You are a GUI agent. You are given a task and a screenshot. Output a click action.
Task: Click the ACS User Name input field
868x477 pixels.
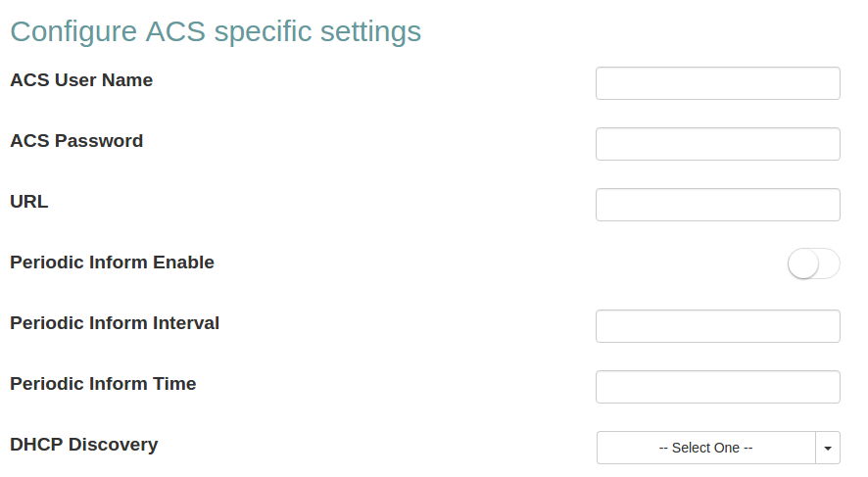click(x=717, y=83)
